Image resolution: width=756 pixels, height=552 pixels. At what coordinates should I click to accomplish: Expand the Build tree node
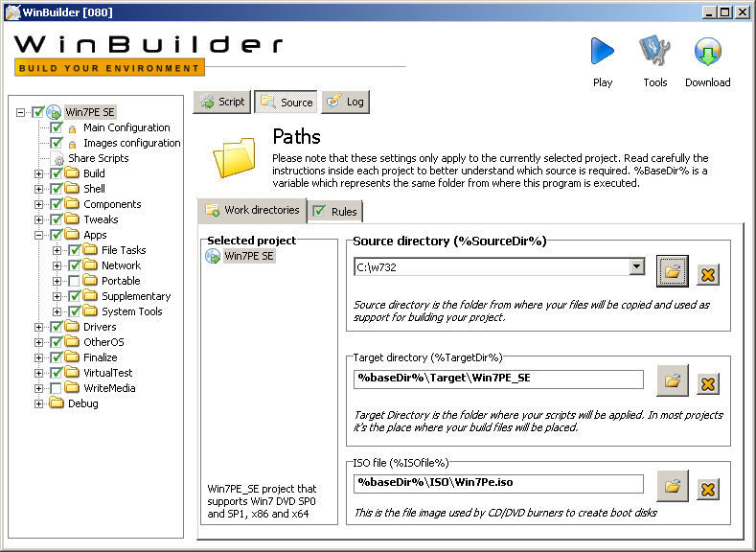pos(38,173)
